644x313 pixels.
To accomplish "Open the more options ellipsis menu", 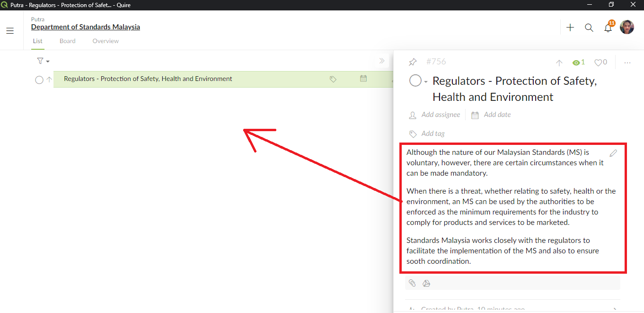I will pos(627,63).
